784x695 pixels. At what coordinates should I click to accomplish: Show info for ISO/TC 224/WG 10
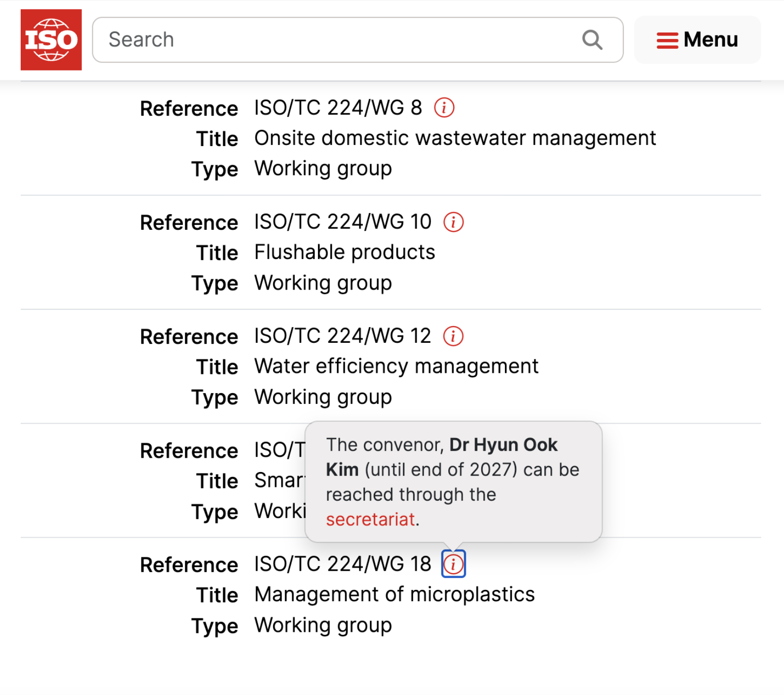point(454,222)
